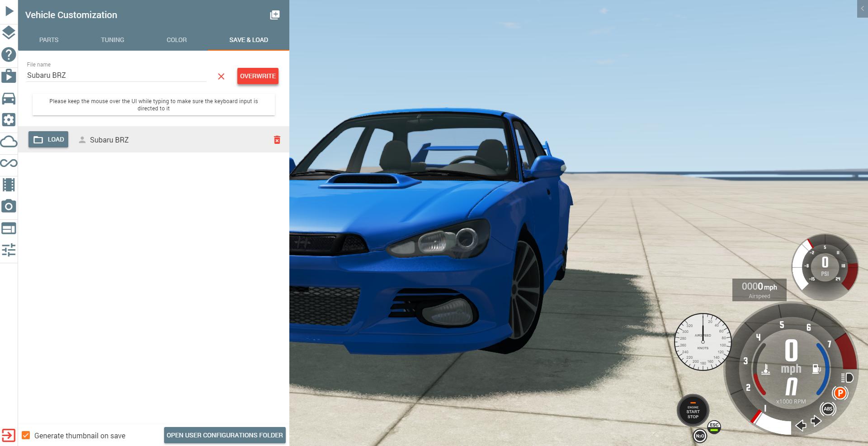Delete the Subaru BRZ config via trash icon

[277, 140]
